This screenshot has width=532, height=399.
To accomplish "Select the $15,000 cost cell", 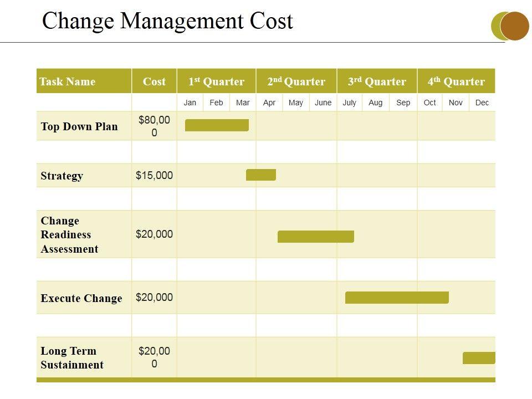I will coord(154,176).
